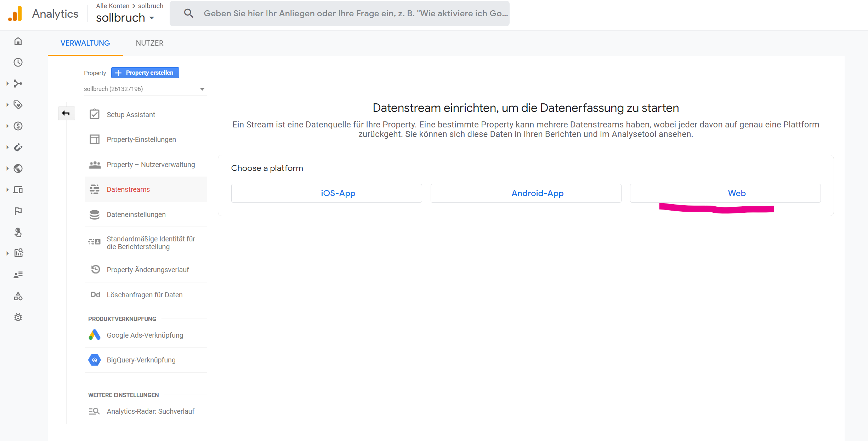868x441 pixels.
Task: Click the search magnifier icon
Action: pyautogui.click(x=189, y=13)
